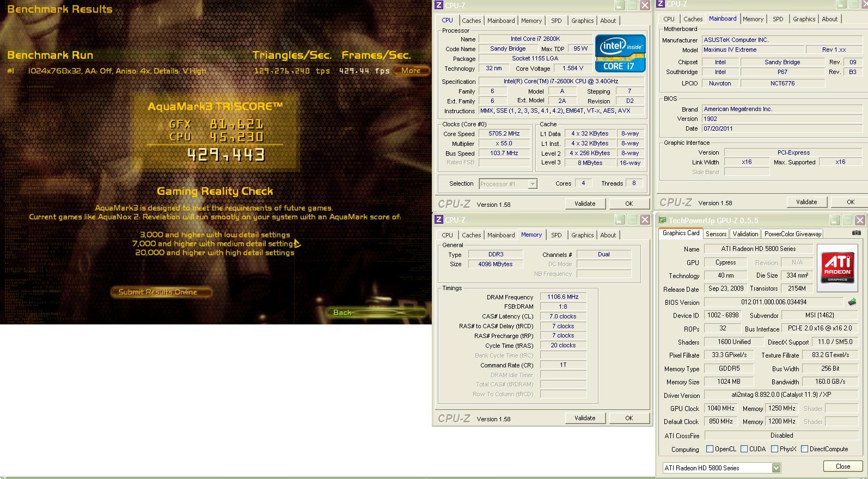
Task: Click the ATI Radeon Graphics logo
Action: pos(838,268)
